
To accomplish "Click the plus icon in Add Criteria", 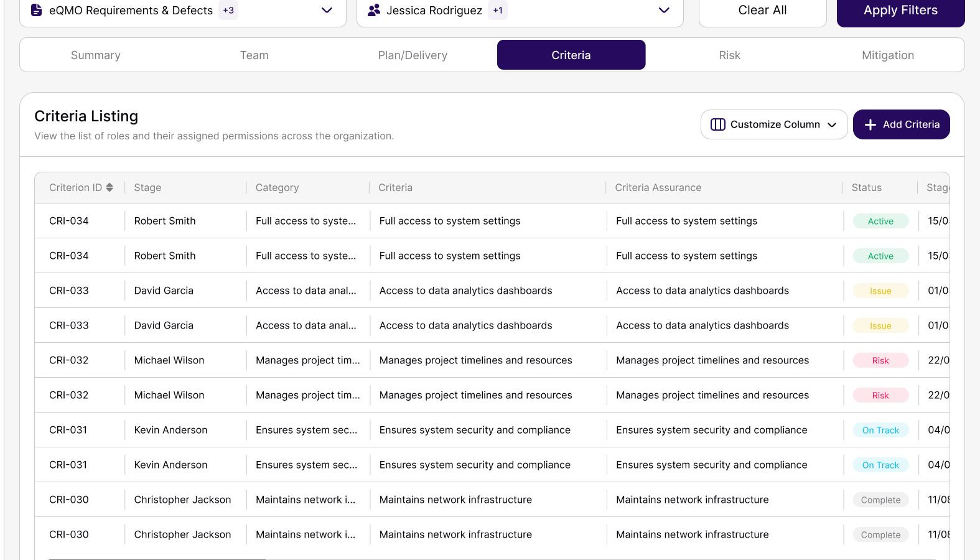I will [870, 124].
